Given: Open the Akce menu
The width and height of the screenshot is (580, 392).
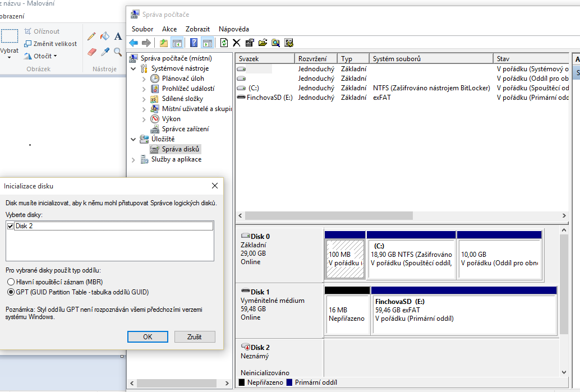Looking at the screenshot, I should [169, 29].
